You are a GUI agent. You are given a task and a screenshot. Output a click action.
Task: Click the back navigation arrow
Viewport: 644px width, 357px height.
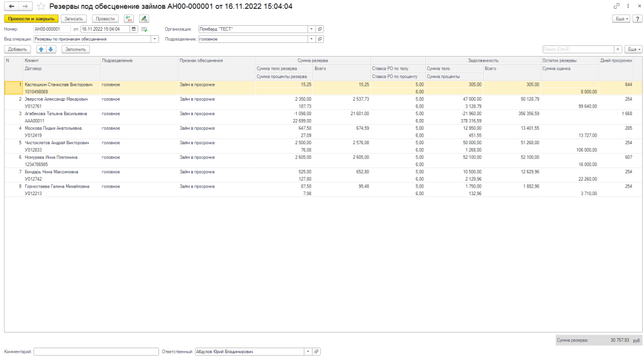pyautogui.click(x=11, y=6)
